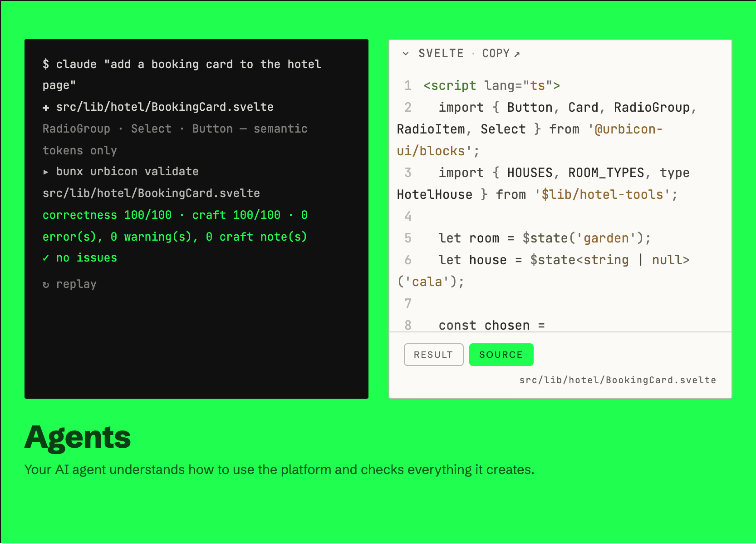Click the copy arrow icon beside COPY

tap(517, 54)
